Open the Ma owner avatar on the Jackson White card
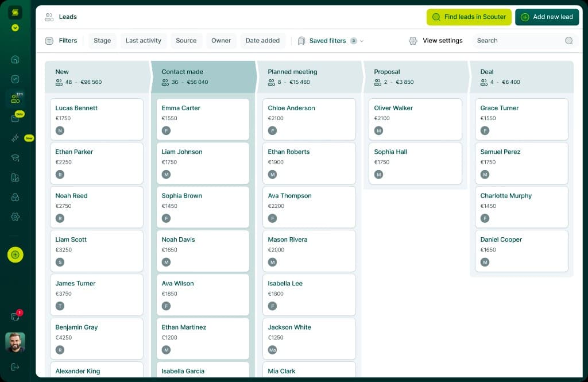Viewport: 588px width, 382px height. click(273, 350)
